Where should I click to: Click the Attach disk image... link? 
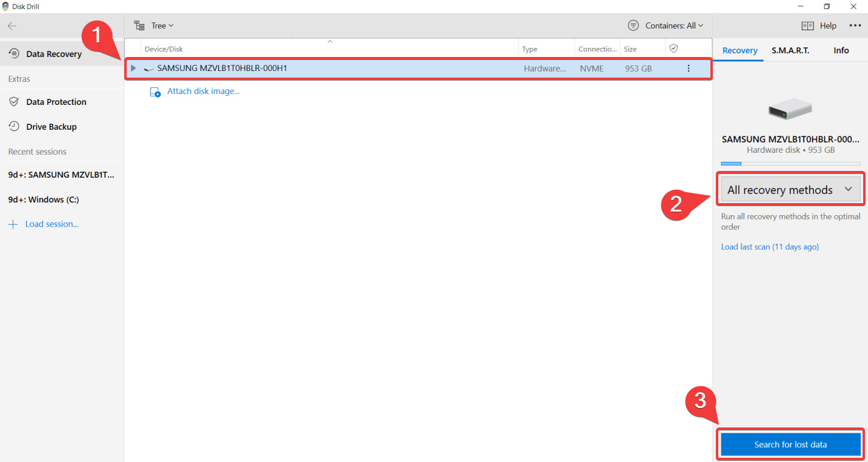195,92
